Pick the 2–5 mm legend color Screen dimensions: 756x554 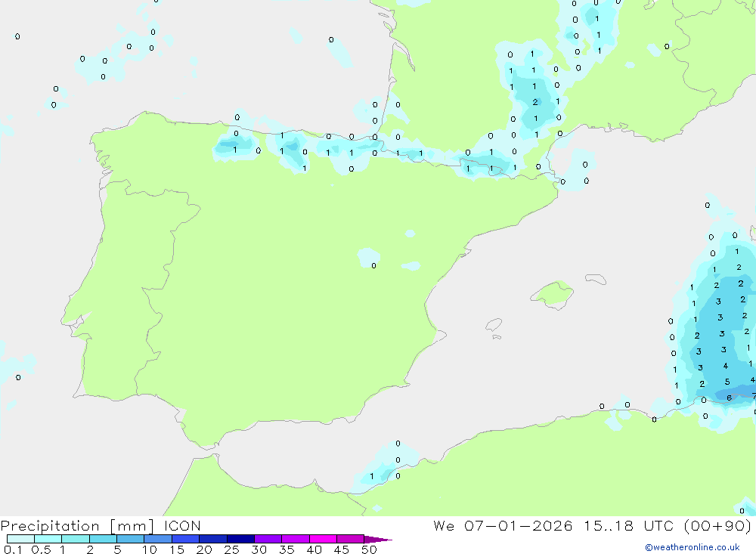[103, 539]
